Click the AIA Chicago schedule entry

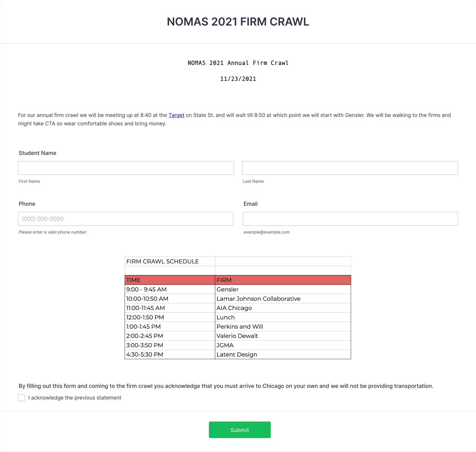[x=283, y=308]
